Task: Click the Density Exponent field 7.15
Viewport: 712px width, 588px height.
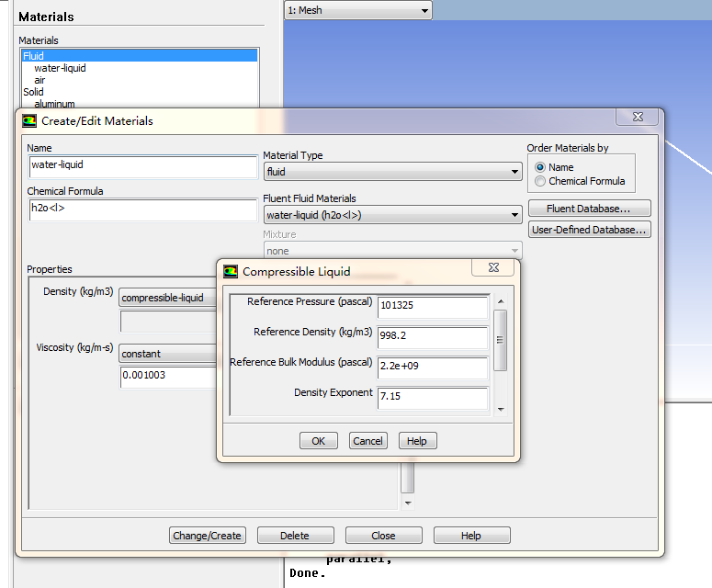Action: tap(433, 397)
